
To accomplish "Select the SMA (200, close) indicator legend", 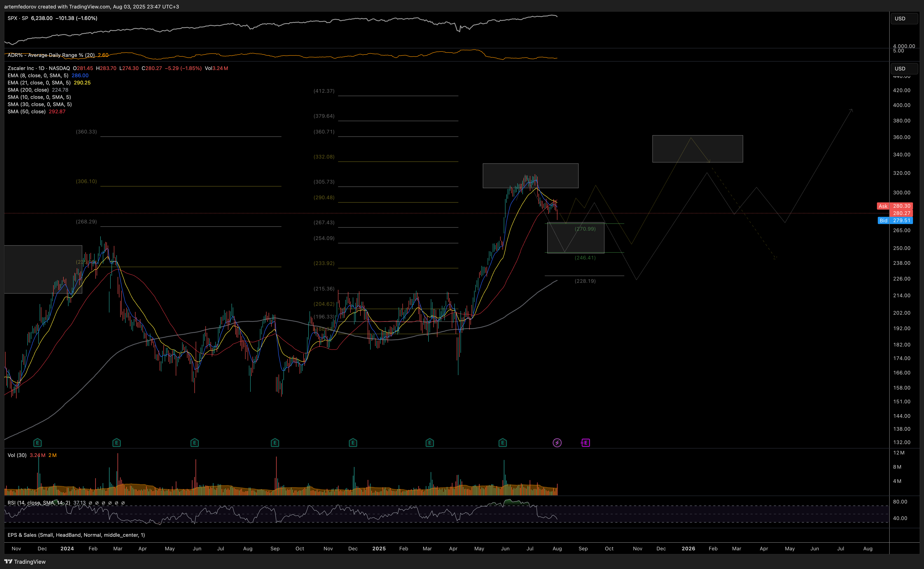I will [28, 90].
